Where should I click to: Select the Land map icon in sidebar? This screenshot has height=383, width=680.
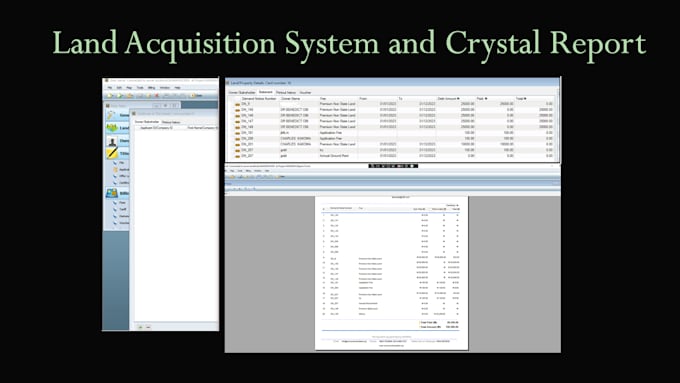[112, 128]
